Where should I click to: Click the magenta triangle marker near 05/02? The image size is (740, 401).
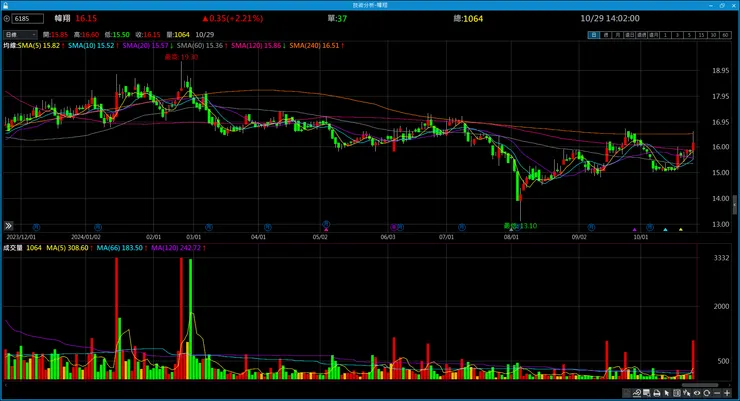[x=326, y=229]
